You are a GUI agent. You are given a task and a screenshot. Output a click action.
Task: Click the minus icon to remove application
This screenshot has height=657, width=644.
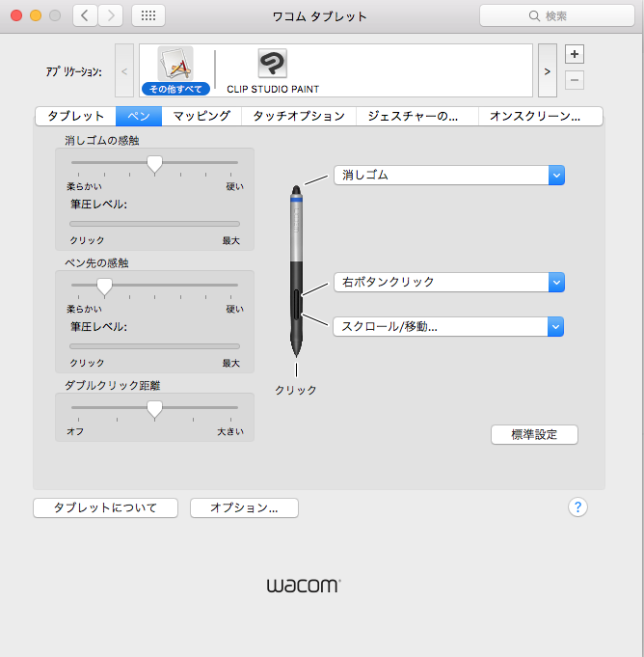pyautogui.click(x=575, y=80)
